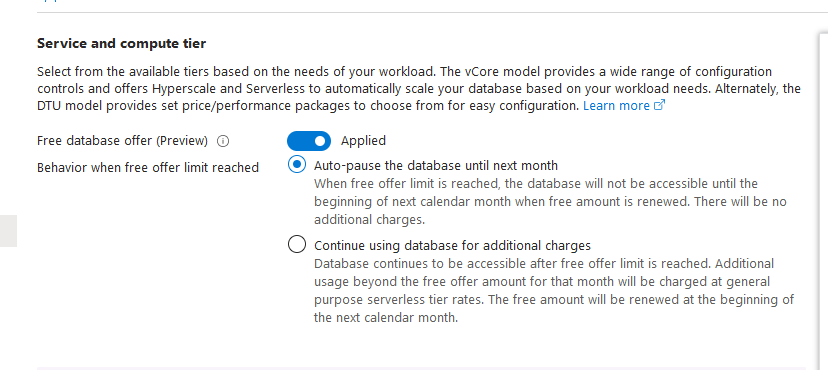Click the 'Behavior when free offer limit reached' label
Viewport: 828px width, 370px height.
point(148,168)
